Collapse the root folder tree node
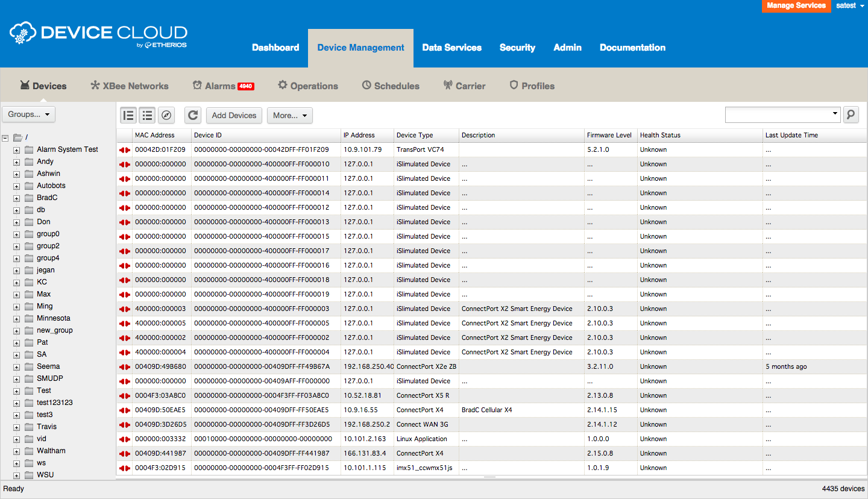This screenshot has height=499, width=868. point(5,137)
